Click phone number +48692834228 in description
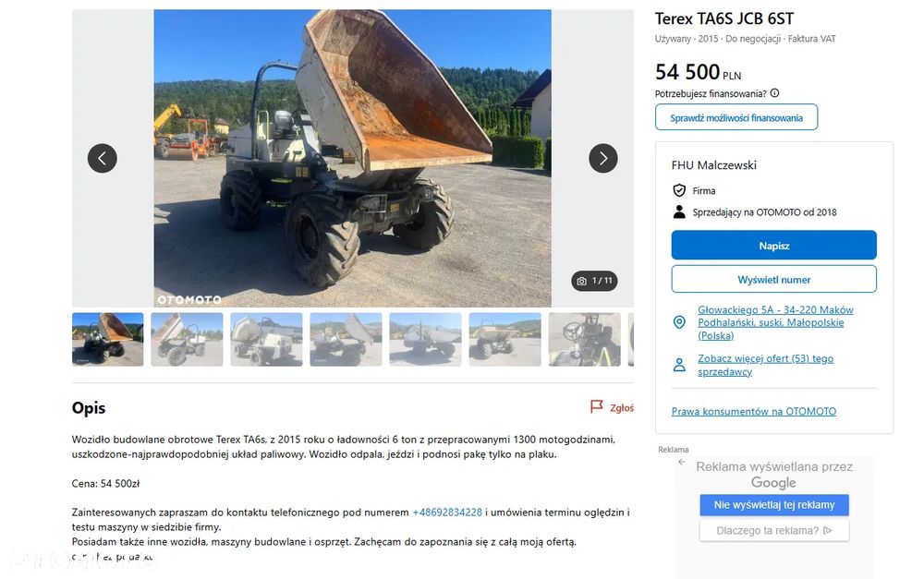Screen dimensions: 924x579 pos(447,513)
